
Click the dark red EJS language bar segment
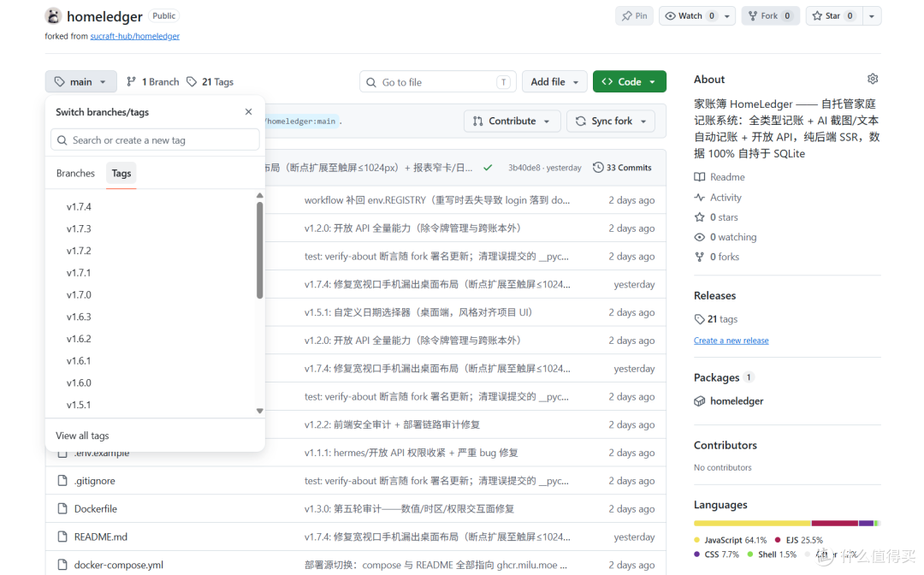click(x=835, y=523)
